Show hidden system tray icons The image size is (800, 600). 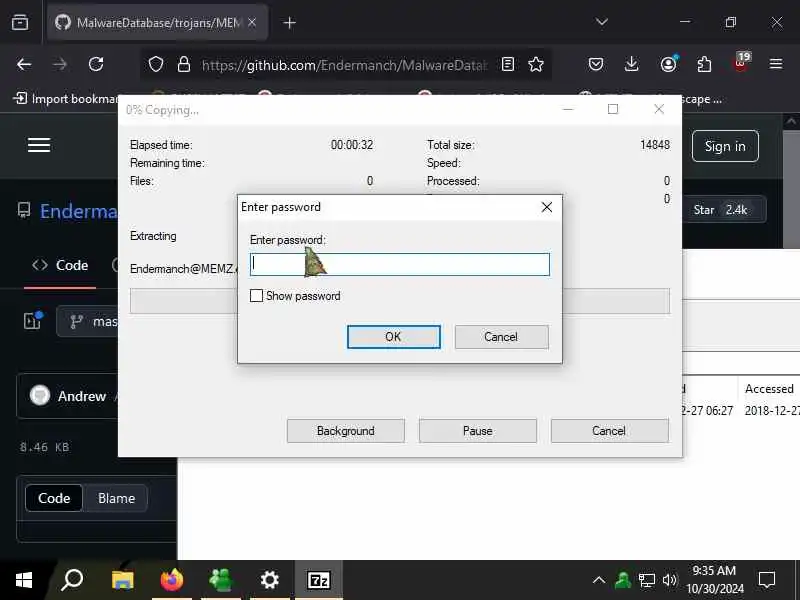[599, 580]
